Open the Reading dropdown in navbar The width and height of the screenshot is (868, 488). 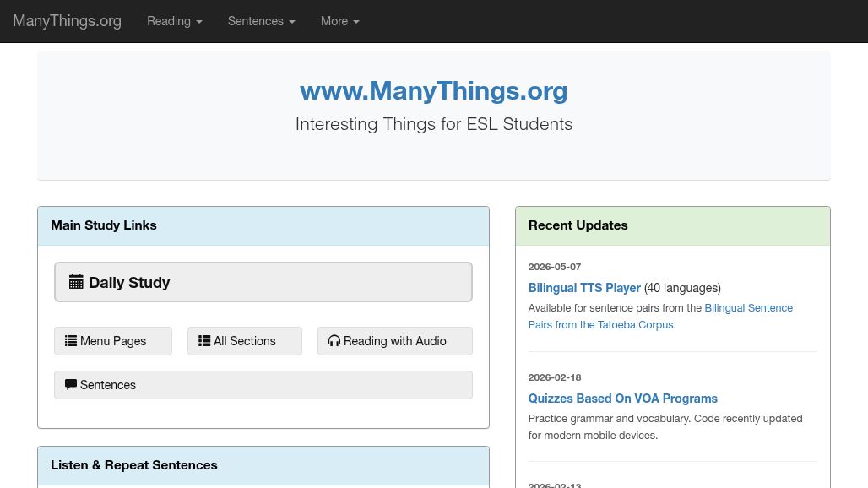click(175, 21)
